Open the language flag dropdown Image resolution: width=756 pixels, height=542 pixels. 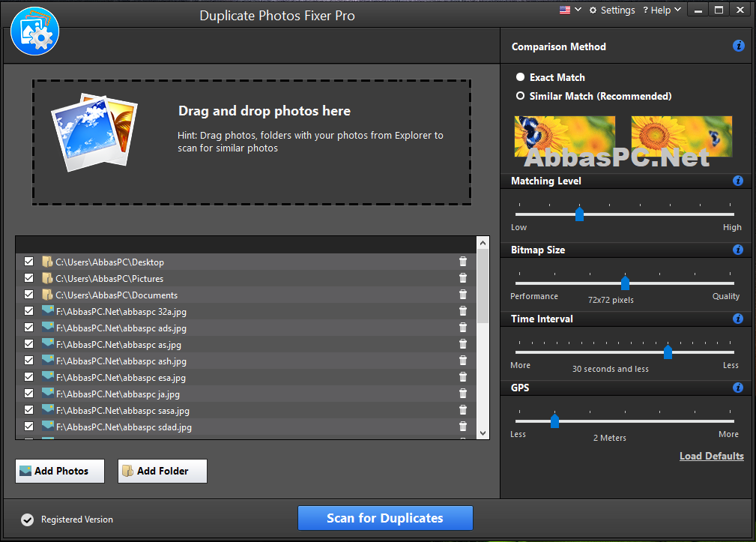[570, 10]
